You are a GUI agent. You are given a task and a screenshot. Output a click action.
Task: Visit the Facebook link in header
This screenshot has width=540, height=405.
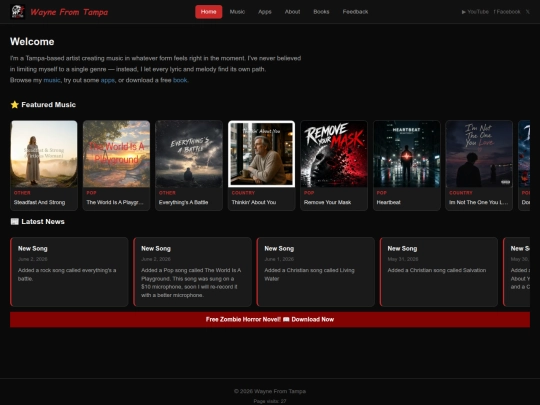click(507, 12)
